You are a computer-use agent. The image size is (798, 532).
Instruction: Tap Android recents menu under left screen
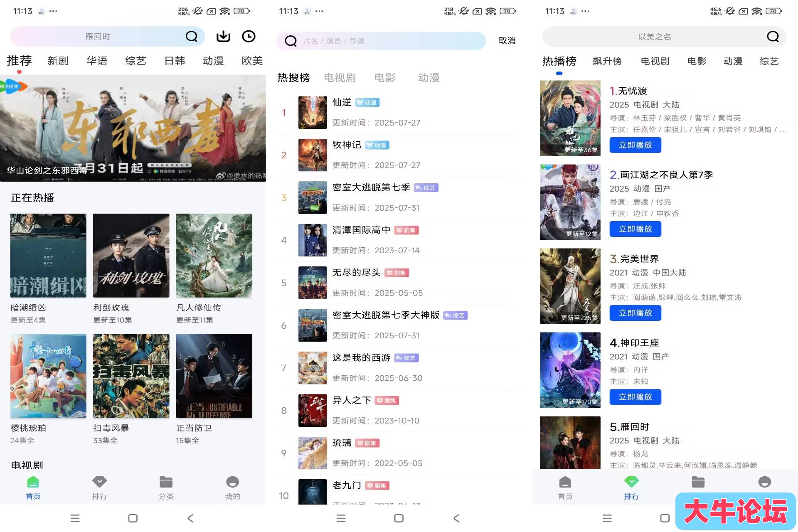coord(75,518)
